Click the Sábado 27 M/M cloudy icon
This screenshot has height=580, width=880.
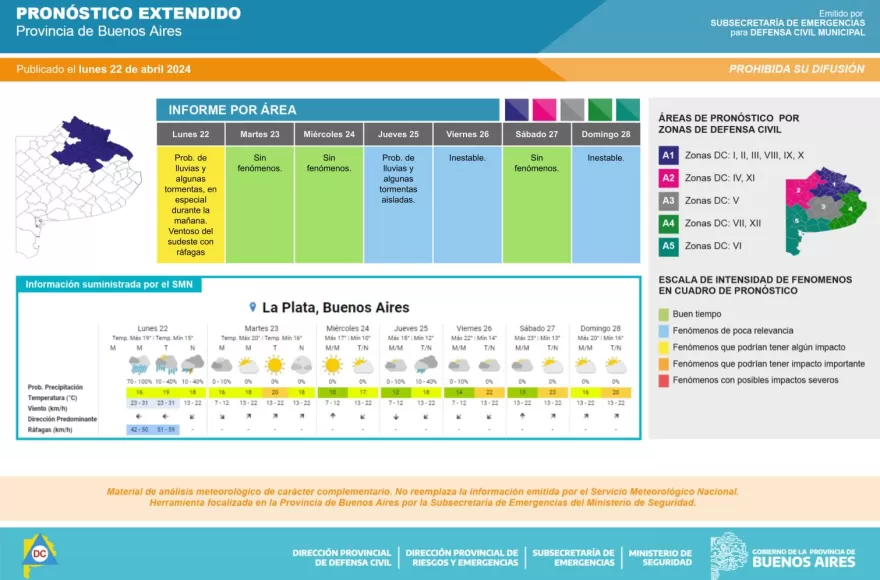tap(522, 366)
